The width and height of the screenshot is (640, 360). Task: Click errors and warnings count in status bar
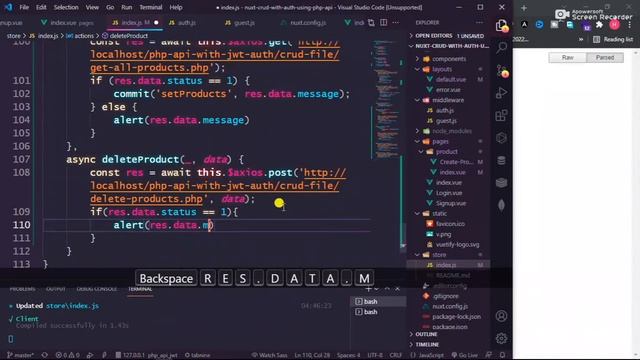68,355
